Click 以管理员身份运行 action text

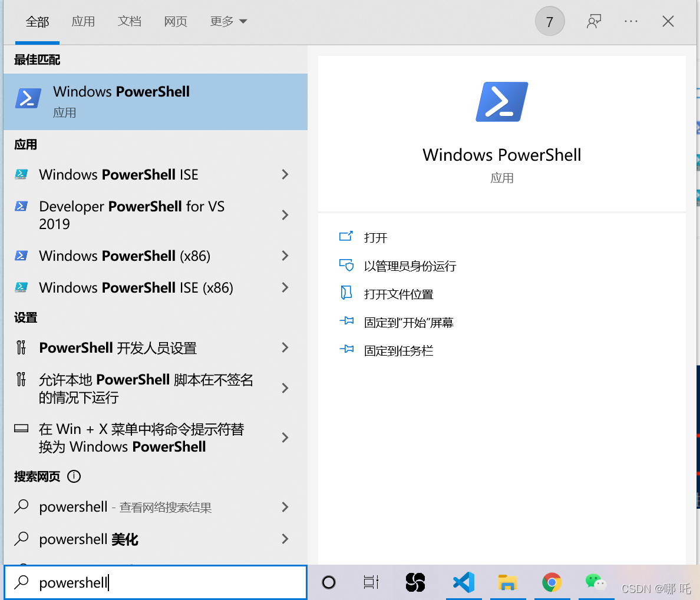point(410,266)
